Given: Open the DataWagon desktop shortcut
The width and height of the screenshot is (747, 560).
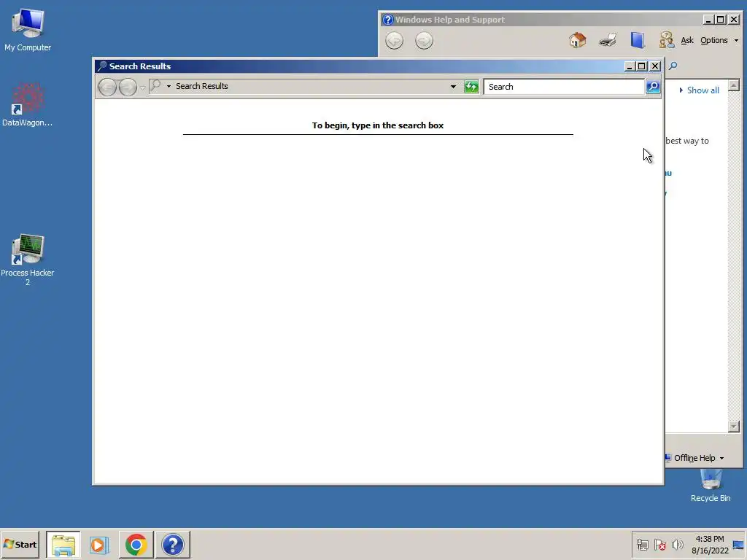Looking at the screenshot, I should click(x=27, y=105).
